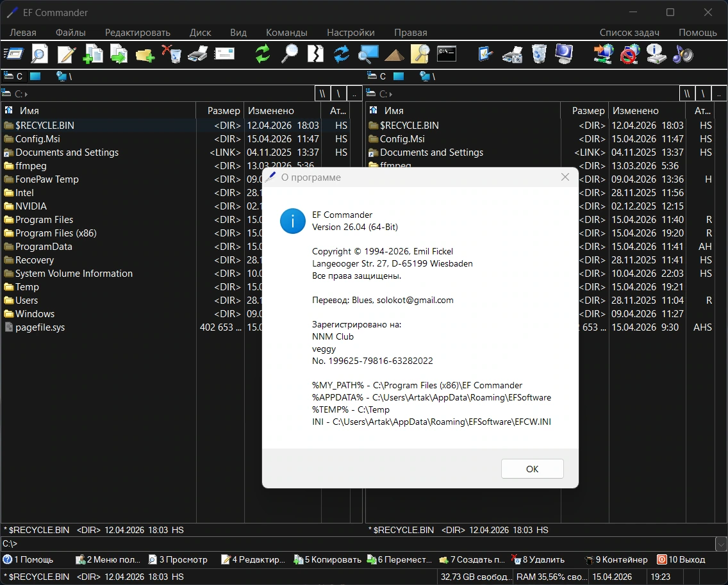The image size is (728, 585).
Task: Click the delete (red X bin) toolbar icon
Action: point(172,54)
